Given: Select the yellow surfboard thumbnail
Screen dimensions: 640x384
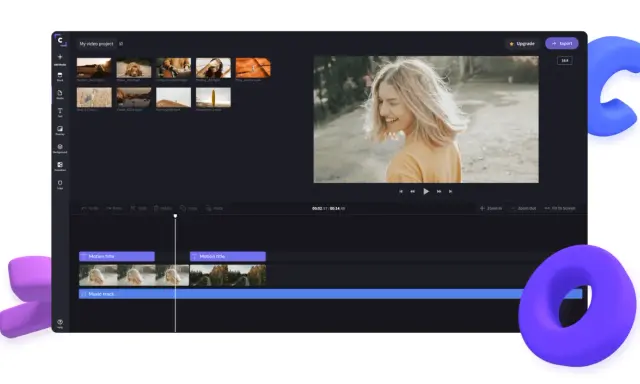Looking at the screenshot, I should pyautogui.click(x=213, y=97).
